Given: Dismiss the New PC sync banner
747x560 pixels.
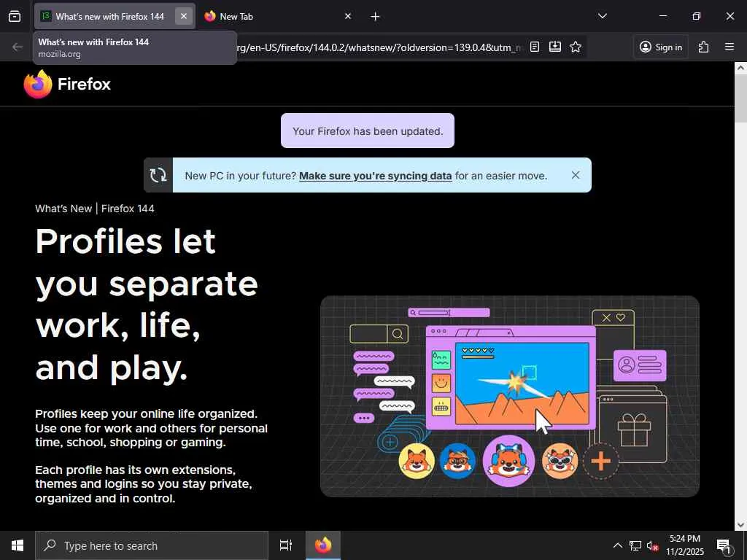Looking at the screenshot, I should pos(576,175).
